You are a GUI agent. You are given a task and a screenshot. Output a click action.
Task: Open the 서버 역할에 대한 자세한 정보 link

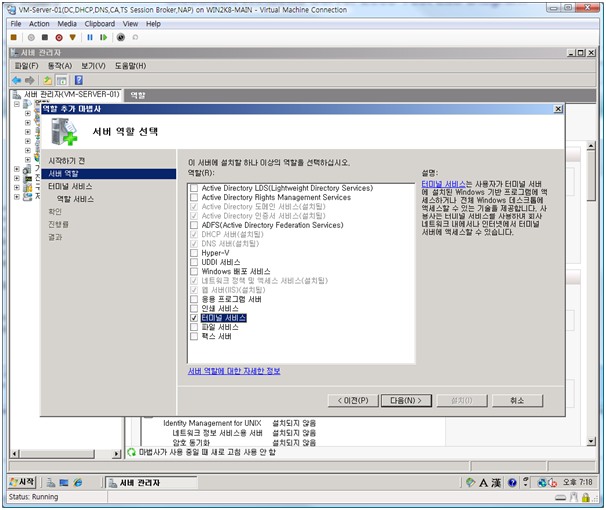234,371
